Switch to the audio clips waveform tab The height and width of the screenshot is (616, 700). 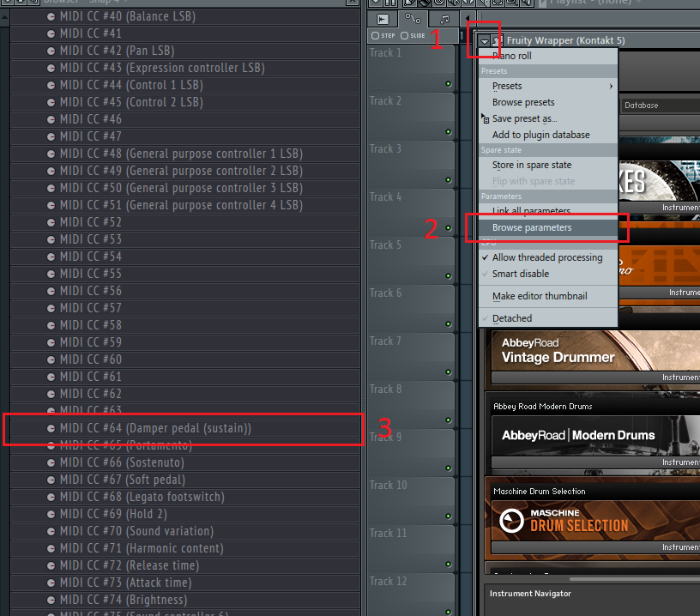pyautogui.click(x=383, y=19)
